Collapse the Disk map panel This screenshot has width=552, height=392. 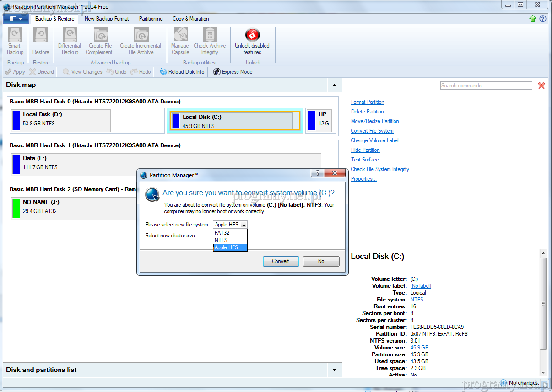tap(334, 85)
